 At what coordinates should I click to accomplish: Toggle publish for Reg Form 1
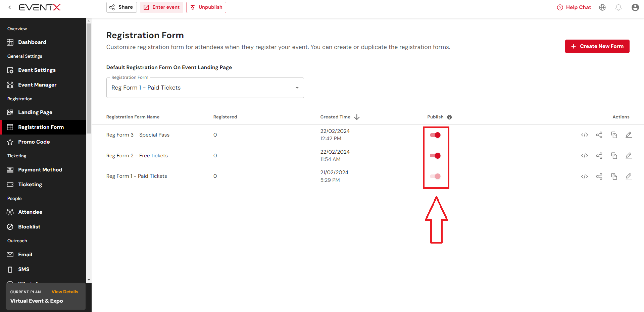point(435,176)
